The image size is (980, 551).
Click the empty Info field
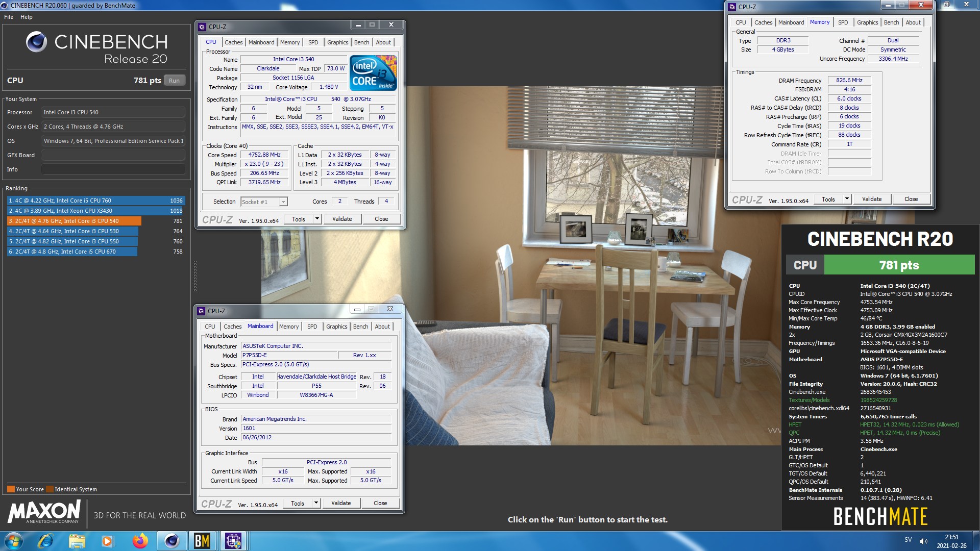pyautogui.click(x=113, y=169)
